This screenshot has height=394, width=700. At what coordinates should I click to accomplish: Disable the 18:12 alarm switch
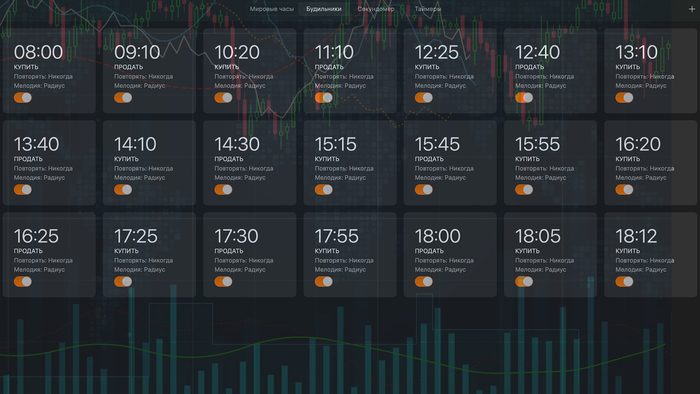pos(624,282)
